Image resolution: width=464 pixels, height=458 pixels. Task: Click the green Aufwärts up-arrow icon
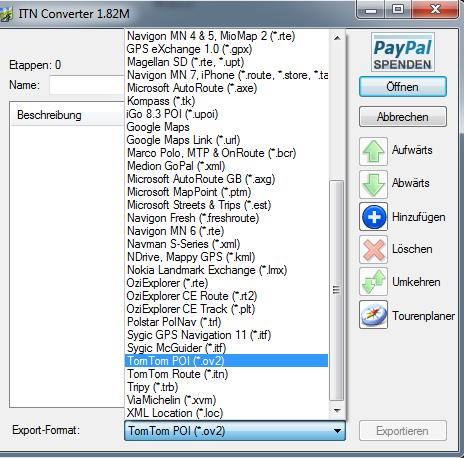click(373, 151)
